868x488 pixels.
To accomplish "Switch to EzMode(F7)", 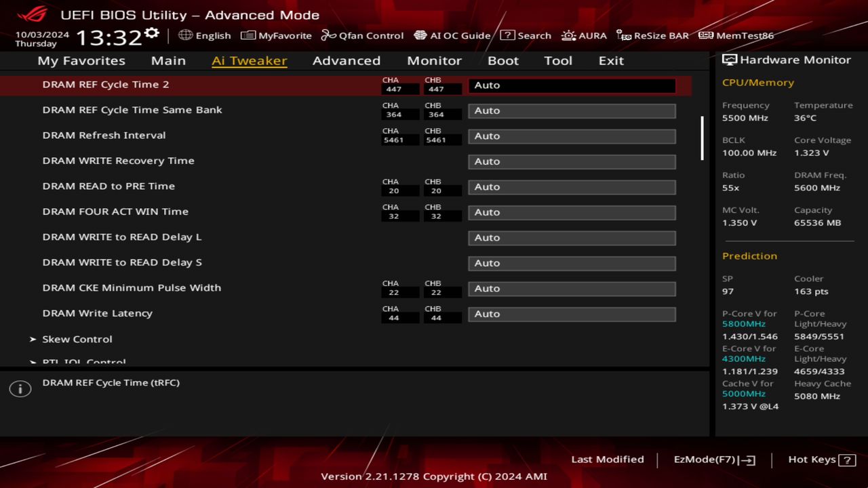I will coord(715,460).
